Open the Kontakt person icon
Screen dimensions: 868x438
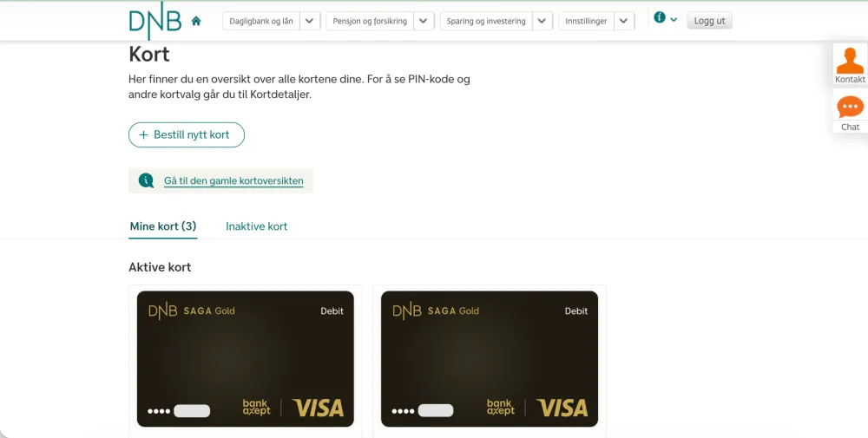[x=850, y=61]
